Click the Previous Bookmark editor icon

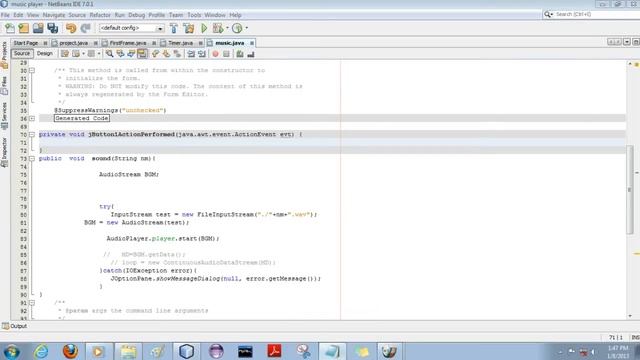(156, 54)
